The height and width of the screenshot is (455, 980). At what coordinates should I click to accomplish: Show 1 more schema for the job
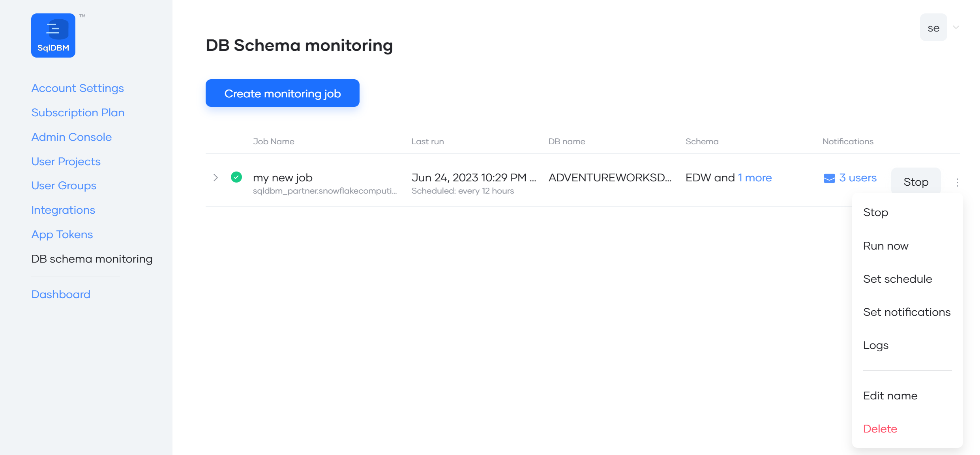[x=754, y=177]
